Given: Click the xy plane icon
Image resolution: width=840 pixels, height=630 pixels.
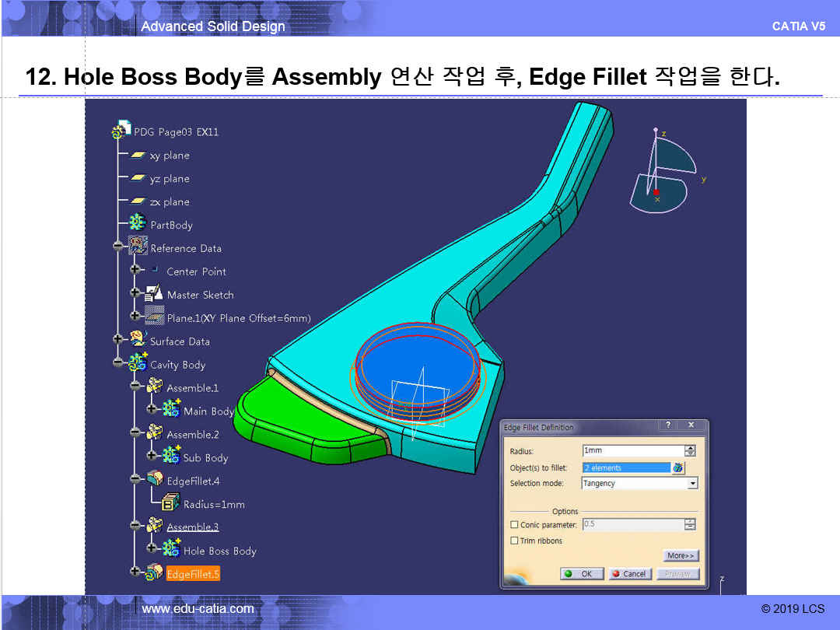Looking at the screenshot, I should pyautogui.click(x=138, y=156).
